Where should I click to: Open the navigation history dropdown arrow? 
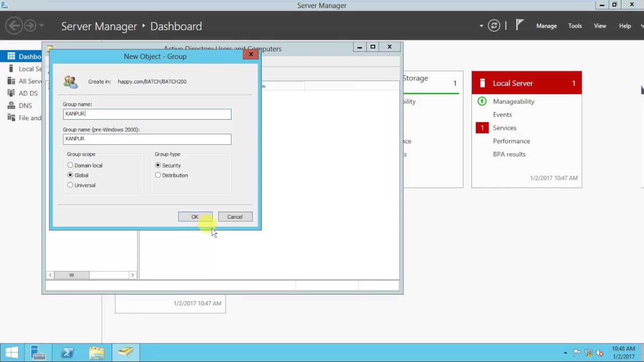point(41,26)
